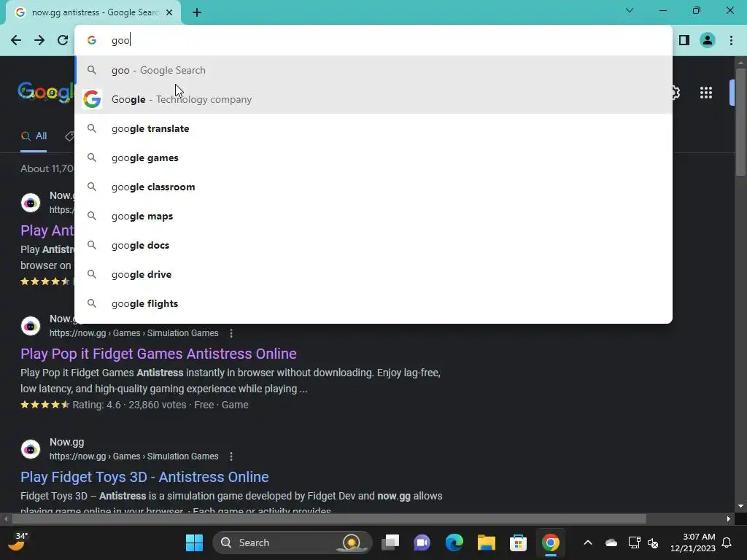Screen dimensions: 747x560
Task: Click the address bar text field showing goo
Action: [373, 40]
